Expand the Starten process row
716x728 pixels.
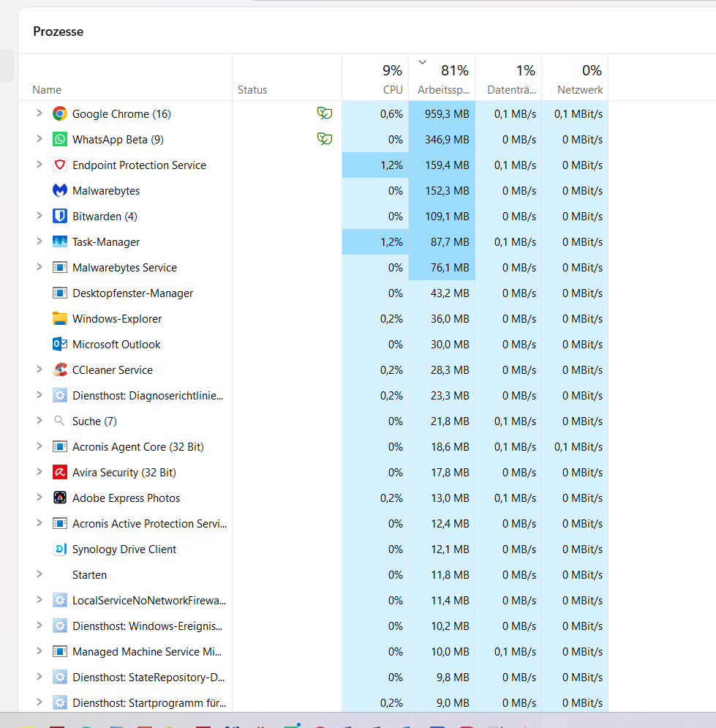pyautogui.click(x=39, y=574)
